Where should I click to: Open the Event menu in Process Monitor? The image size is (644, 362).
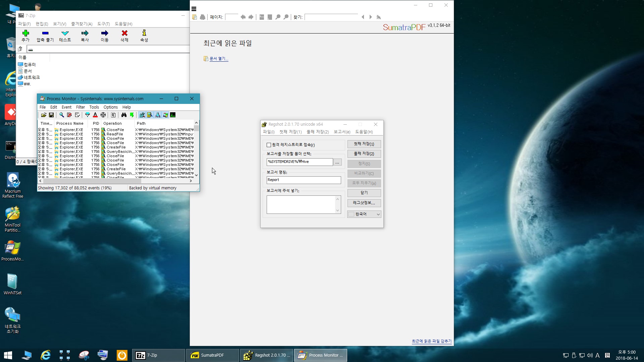[66, 107]
